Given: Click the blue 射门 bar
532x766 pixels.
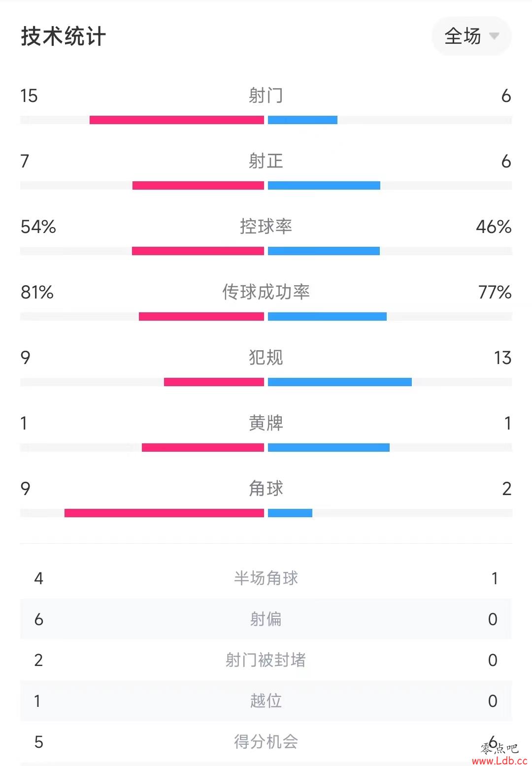Looking at the screenshot, I should [302, 120].
